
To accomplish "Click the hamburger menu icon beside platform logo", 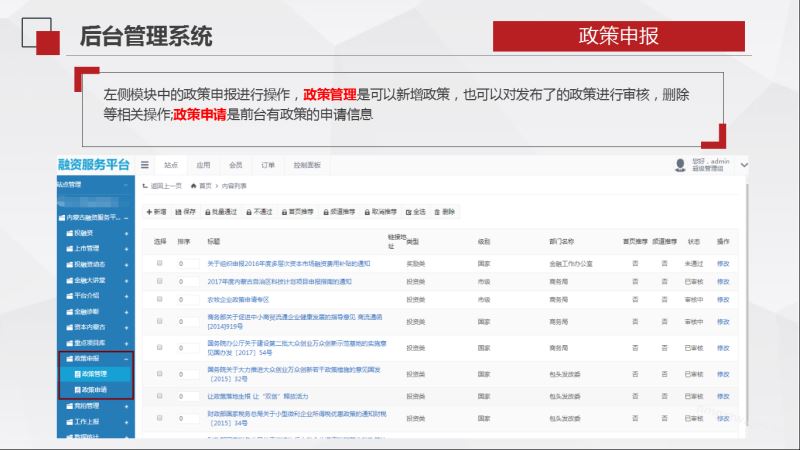I will click(x=145, y=164).
